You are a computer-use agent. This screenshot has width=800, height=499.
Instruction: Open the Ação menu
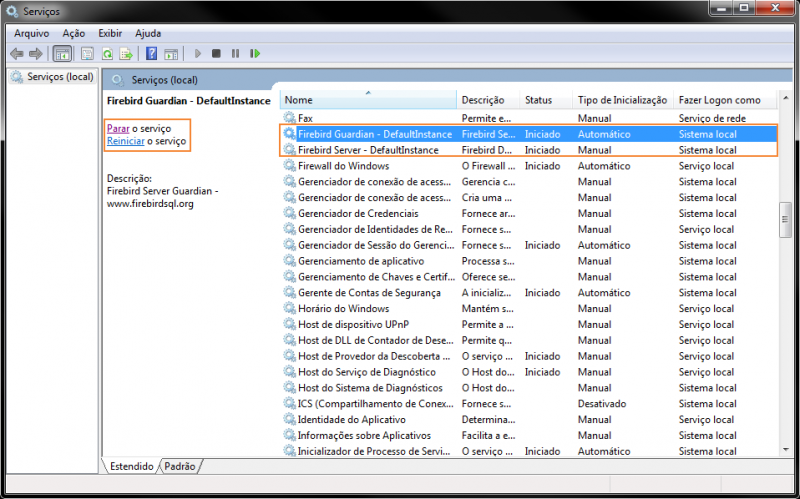coord(73,33)
